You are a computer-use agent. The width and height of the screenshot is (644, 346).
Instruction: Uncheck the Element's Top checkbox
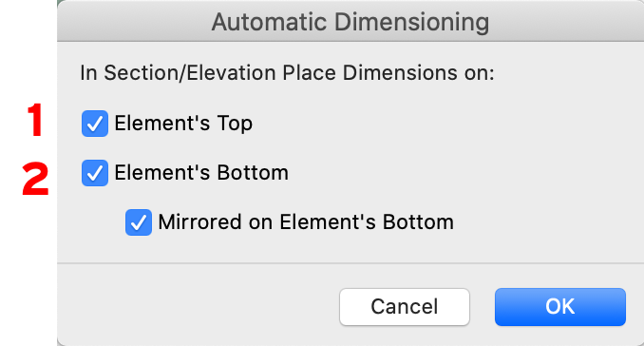95,124
